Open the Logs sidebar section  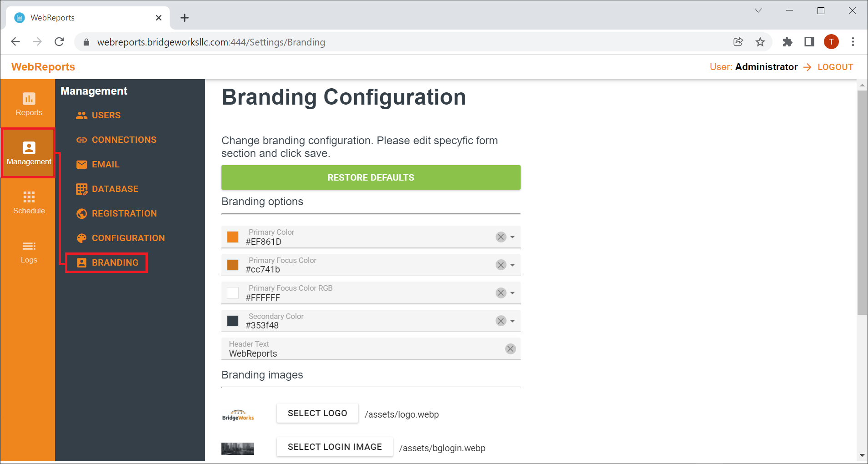click(x=29, y=252)
